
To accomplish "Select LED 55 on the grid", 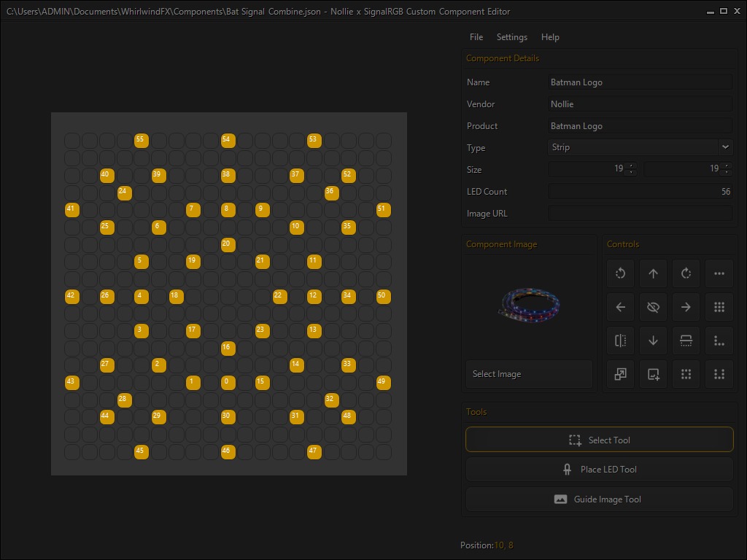I will pyautogui.click(x=142, y=141).
